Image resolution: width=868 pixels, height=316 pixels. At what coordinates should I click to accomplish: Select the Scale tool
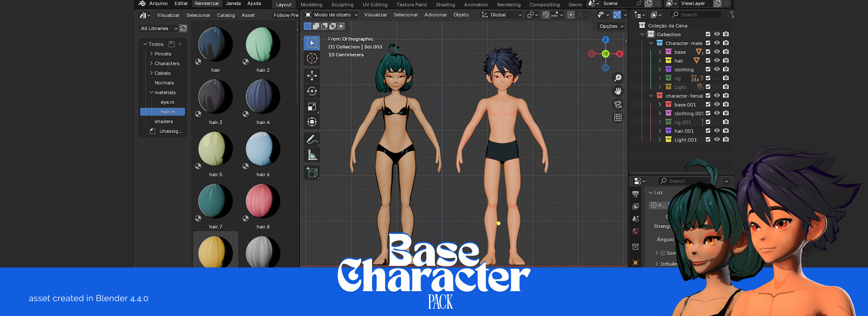312,107
